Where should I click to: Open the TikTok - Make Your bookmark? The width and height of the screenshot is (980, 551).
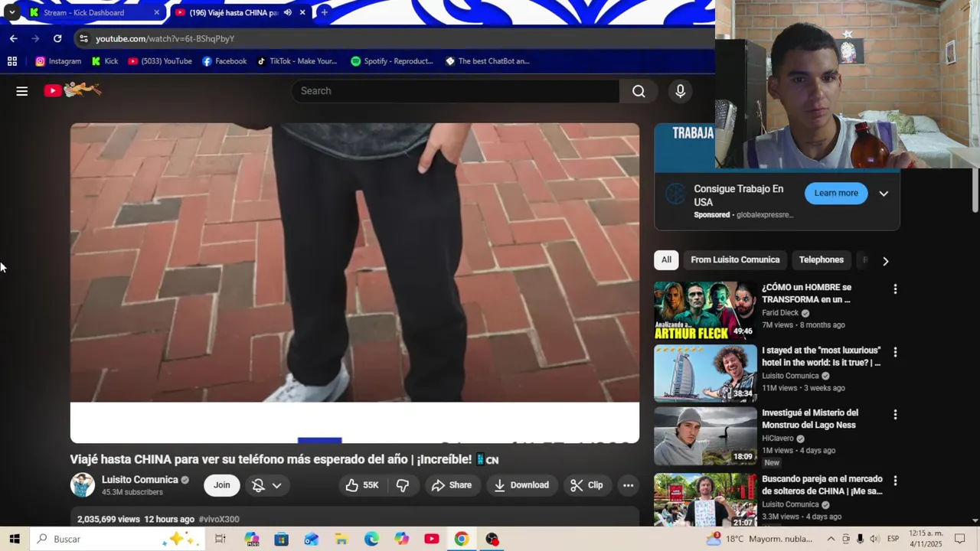(297, 61)
